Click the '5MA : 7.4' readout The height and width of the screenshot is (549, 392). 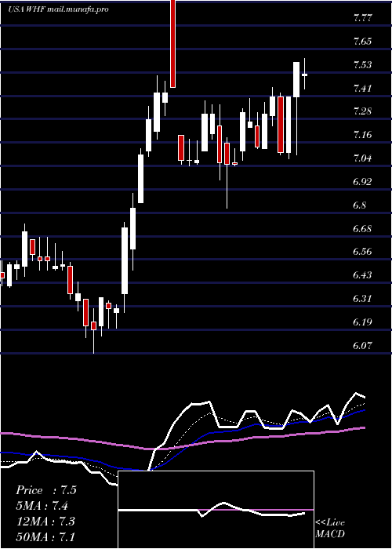click(42, 506)
